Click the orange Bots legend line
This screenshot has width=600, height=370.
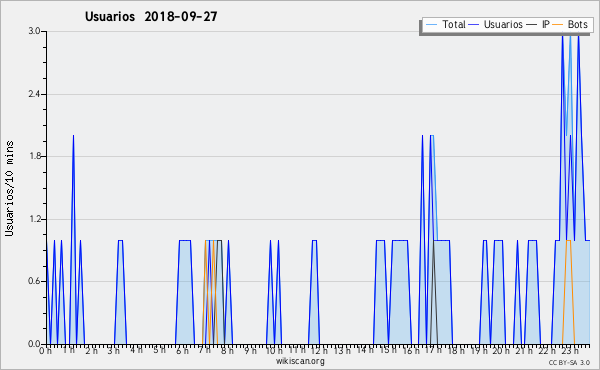[558, 24]
